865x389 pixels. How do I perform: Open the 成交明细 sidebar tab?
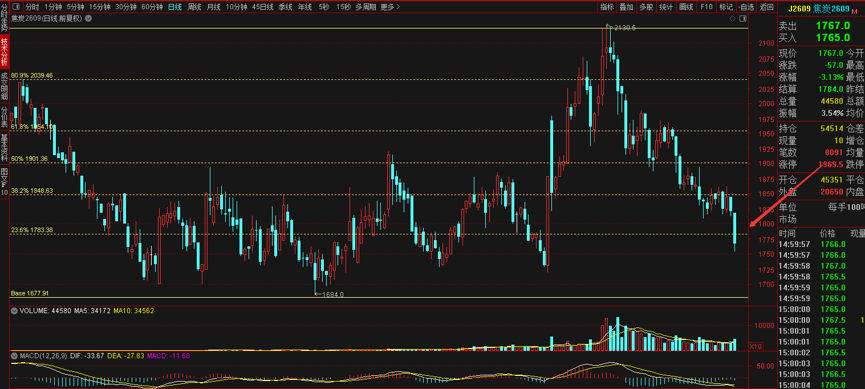click(x=4, y=86)
